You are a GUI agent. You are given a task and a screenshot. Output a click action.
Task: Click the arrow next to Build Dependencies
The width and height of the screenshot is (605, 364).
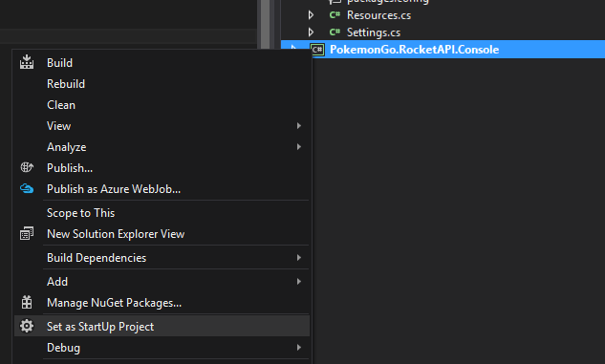click(298, 257)
